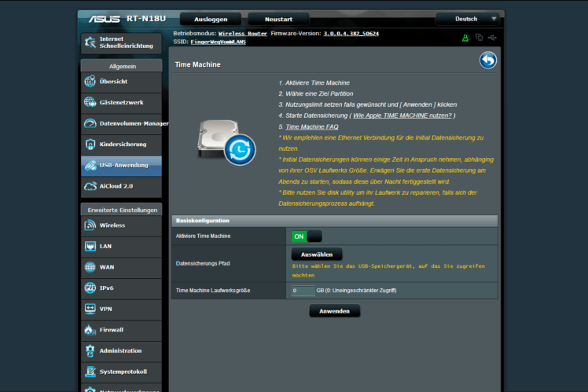
Task: Click the green user status icon
Action: tap(465, 38)
